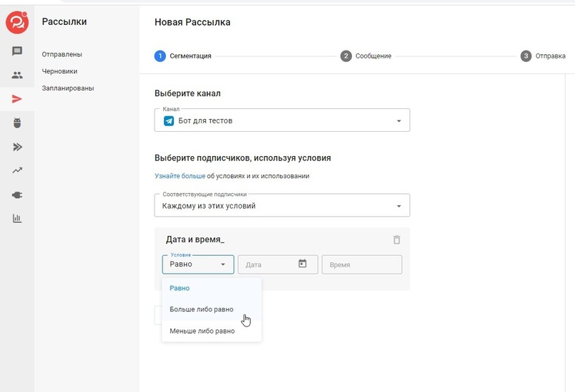Choose Меньше либо равно option

coord(202,331)
